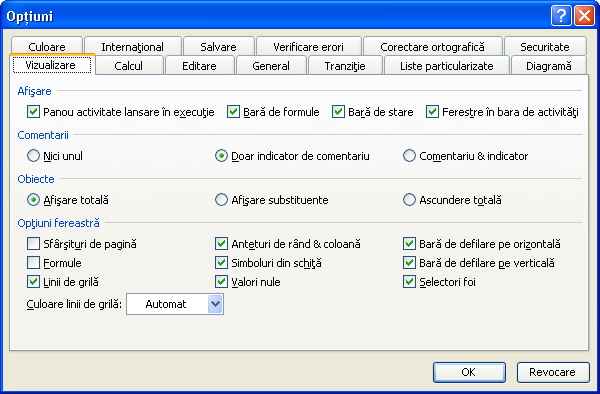
Task: Uncheck Selectori foi checkbox
Action: [409, 282]
